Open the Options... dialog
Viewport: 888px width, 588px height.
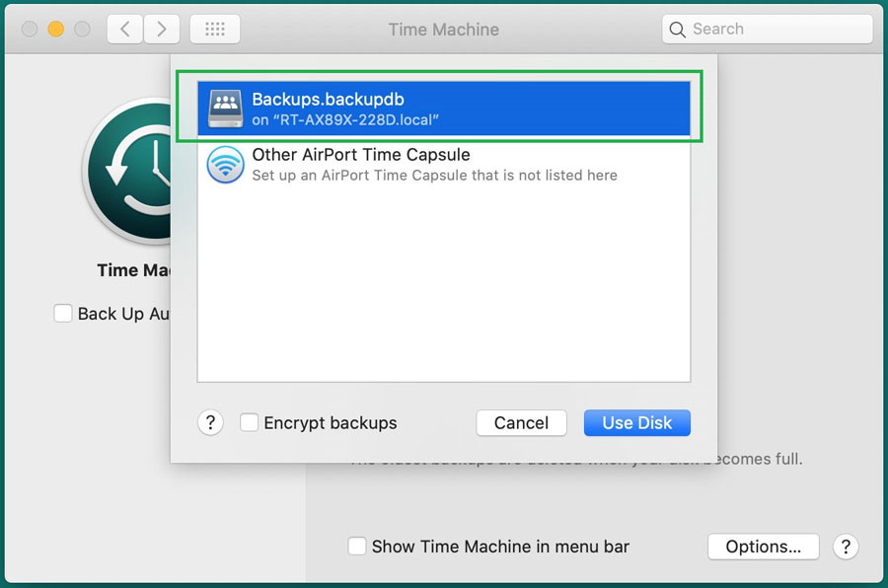(x=764, y=547)
